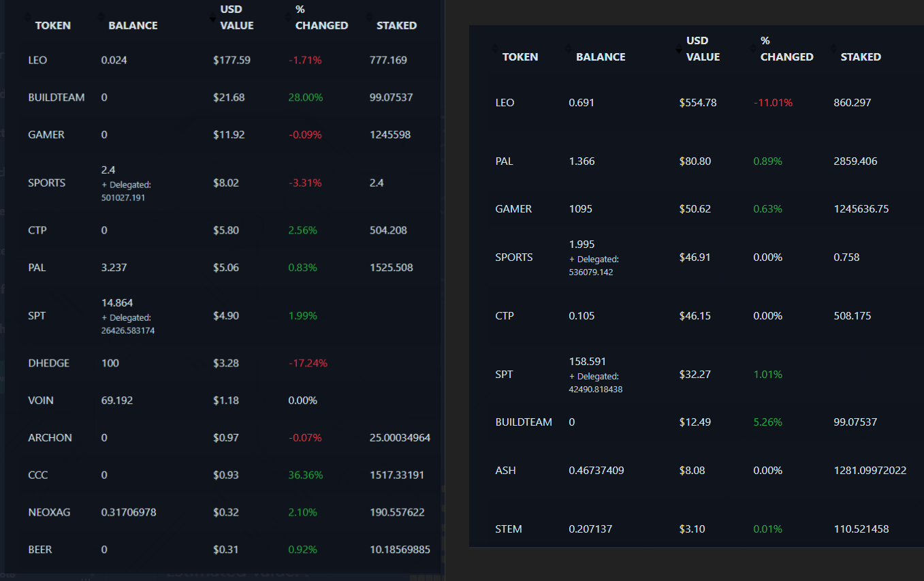Select SPORTS token in the right table
This screenshot has width=924, height=581.
514,257
